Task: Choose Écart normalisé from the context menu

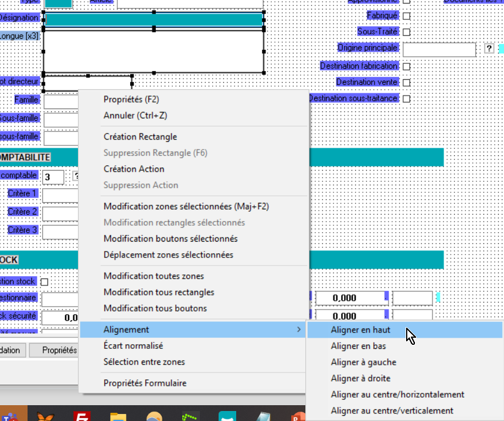Action: coord(133,346)
